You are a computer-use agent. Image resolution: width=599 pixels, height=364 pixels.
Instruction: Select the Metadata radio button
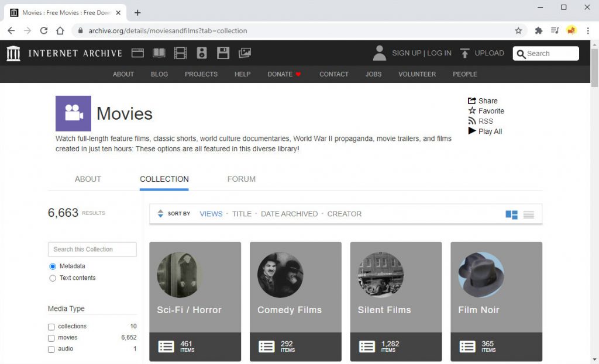click(x=53, y=266)
